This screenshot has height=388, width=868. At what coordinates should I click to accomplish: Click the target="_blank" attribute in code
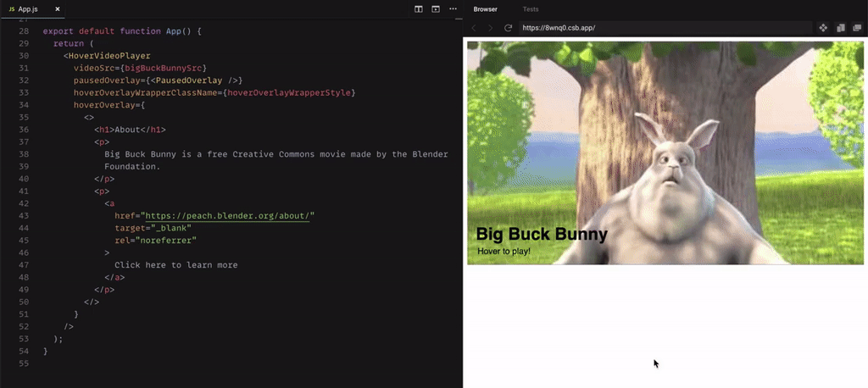(x=153, y=228)
